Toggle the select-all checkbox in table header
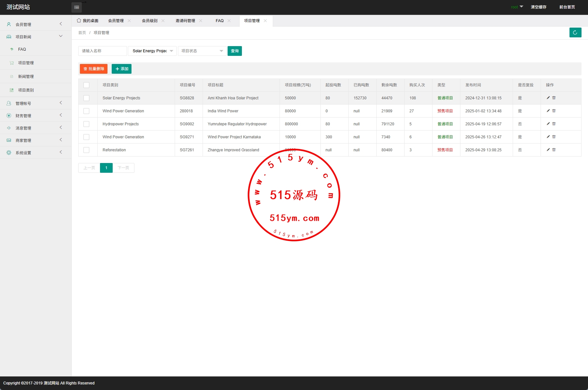The height and width of the screenshot is (390, 588). pos(86,85)
